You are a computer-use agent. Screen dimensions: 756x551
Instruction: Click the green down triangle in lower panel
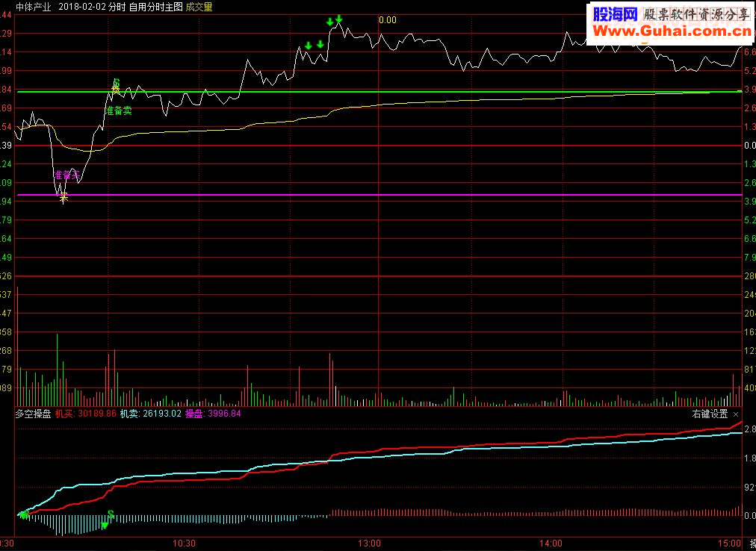coord(105,526)
